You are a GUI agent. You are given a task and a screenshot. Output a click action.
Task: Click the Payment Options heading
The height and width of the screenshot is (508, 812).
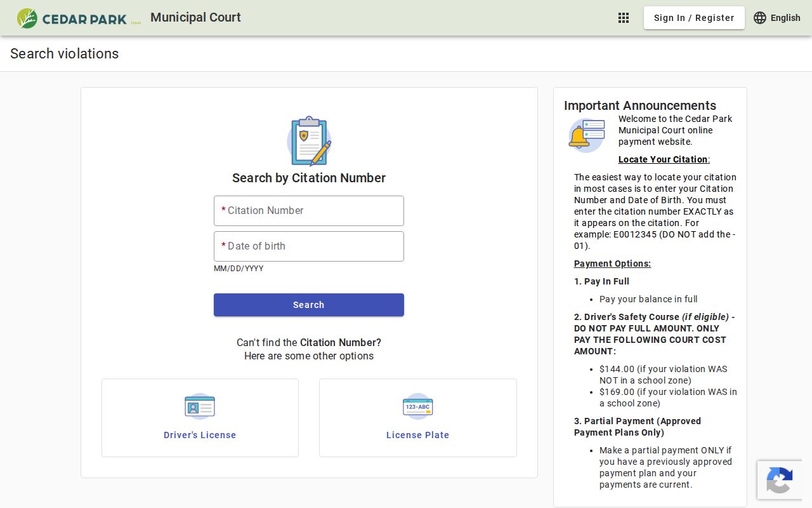pyautogui.click(x=612, y=264)
